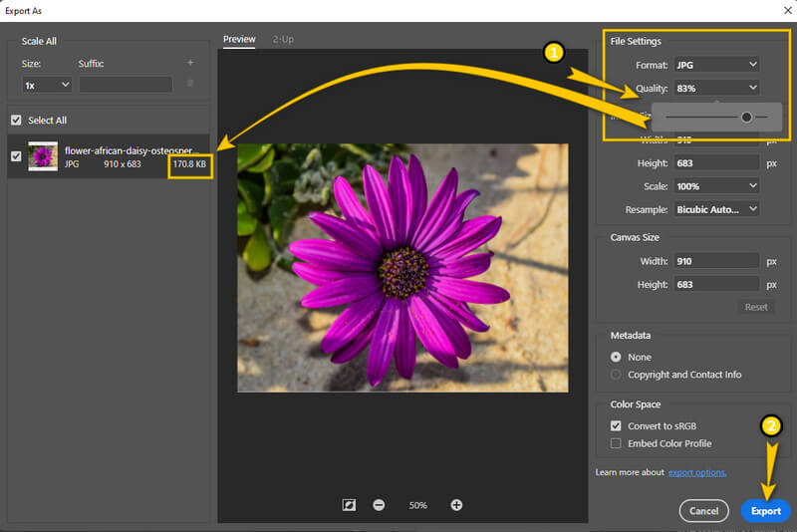Viewport: 797px width, 532px height.
Task: Switch to the Preview tab
Action: pyautogui.click(x=239, y=39)
